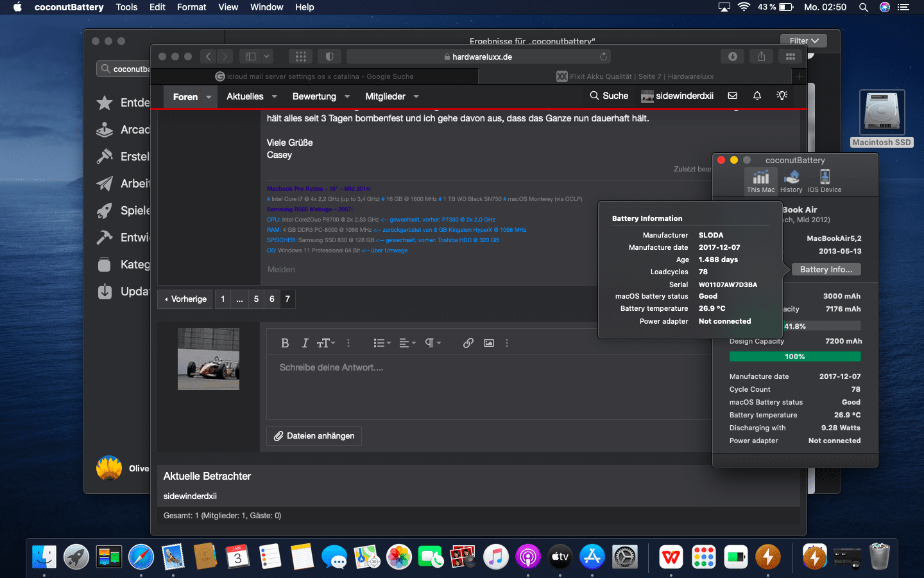Click the Dateien anhängen button
924x578 pixels.
pyautogui.click(x=314, y=436)
